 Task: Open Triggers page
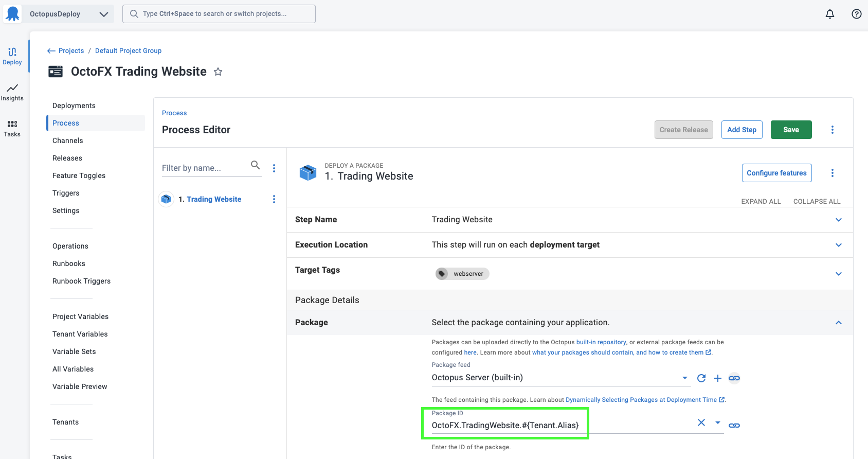pyautogui.click(x=66, y=193)
